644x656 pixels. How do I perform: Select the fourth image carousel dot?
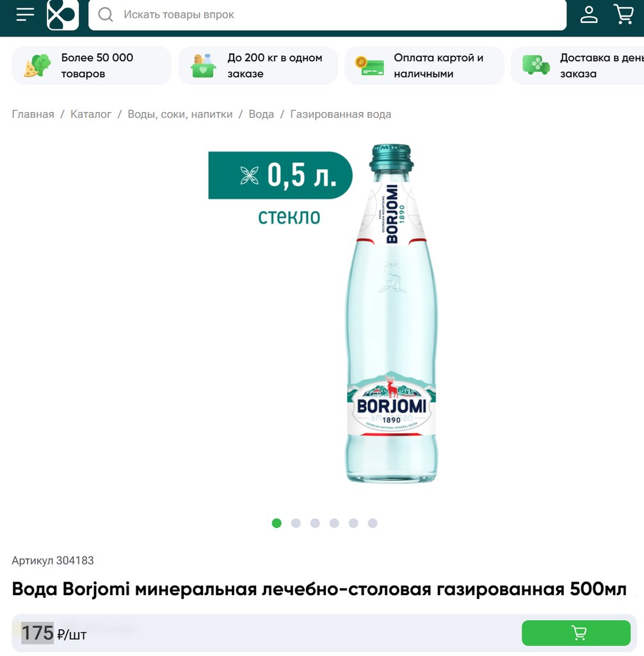[x=334, y=523]
